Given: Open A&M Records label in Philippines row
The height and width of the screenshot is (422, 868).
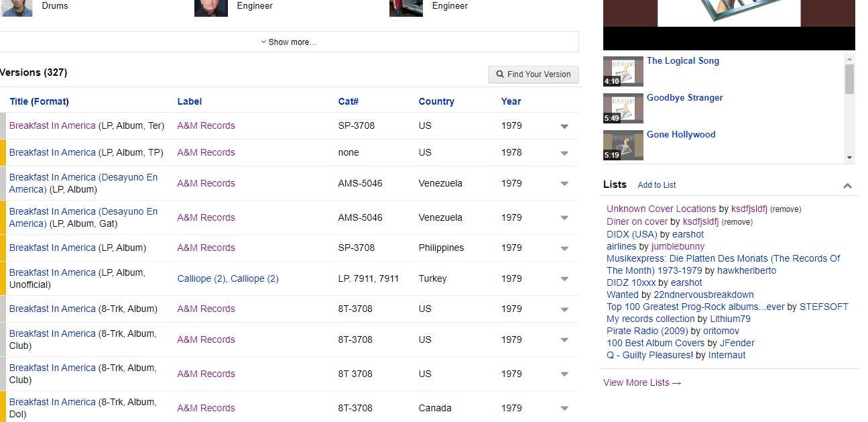Looking at the screenshot, I should point(206,248).
